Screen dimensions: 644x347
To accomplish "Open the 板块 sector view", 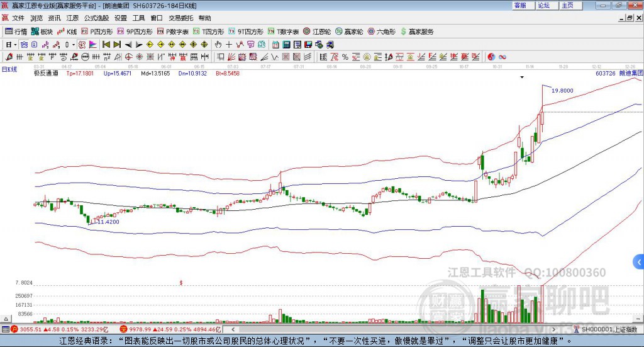I will pos(42,31).
